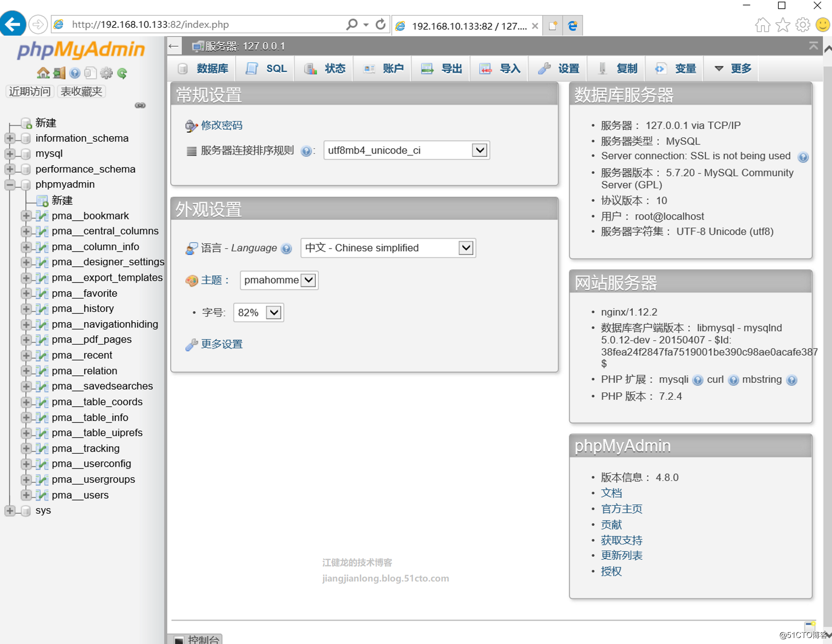This screenshot has width=832, height=644.
Task: Click help icon next to Language
Action: coord(287,249)
